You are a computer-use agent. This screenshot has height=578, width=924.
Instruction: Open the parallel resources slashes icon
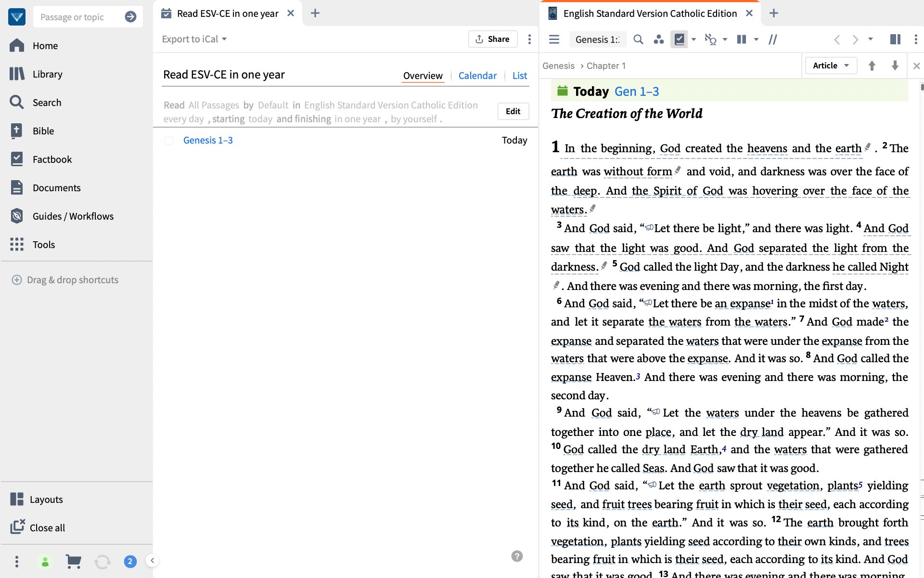(x=772, y=39)
